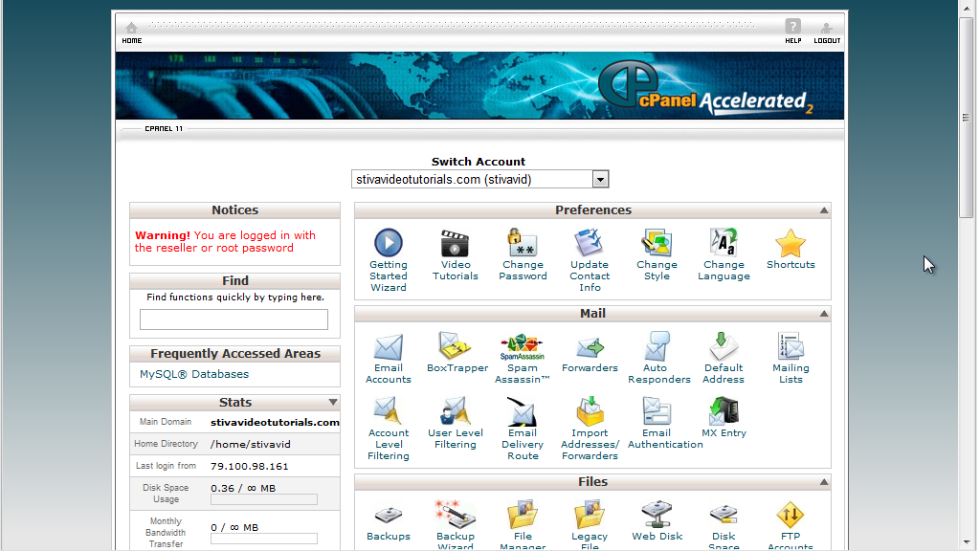This screenshot has height=551, width=980.
Task: Open User Level Filtering icon
Action: pos(455,410)
